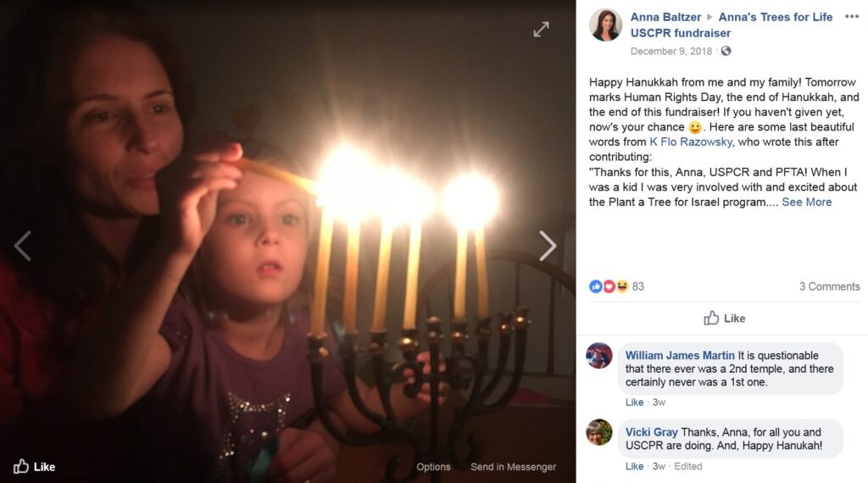This screenshot has height=483, width=868.
Task: Like the photo via bottom-left thumb
Action: [34, 466]
